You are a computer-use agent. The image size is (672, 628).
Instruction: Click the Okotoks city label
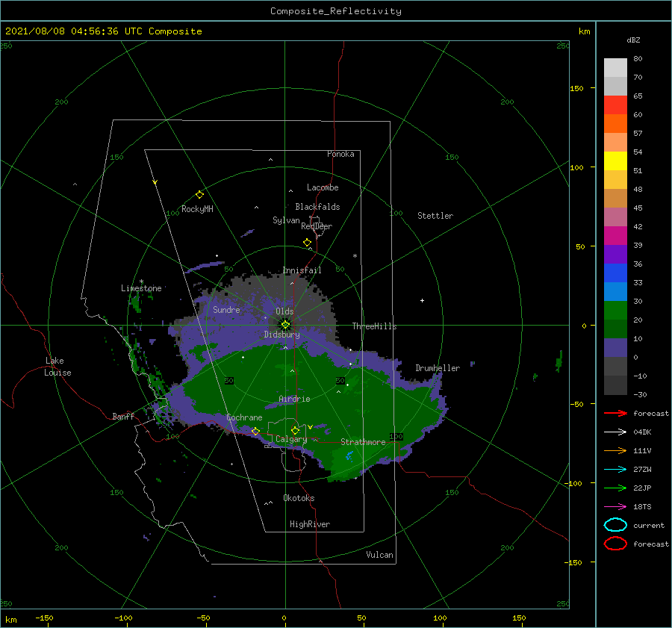pyautogui.click(x=299, y=497)
